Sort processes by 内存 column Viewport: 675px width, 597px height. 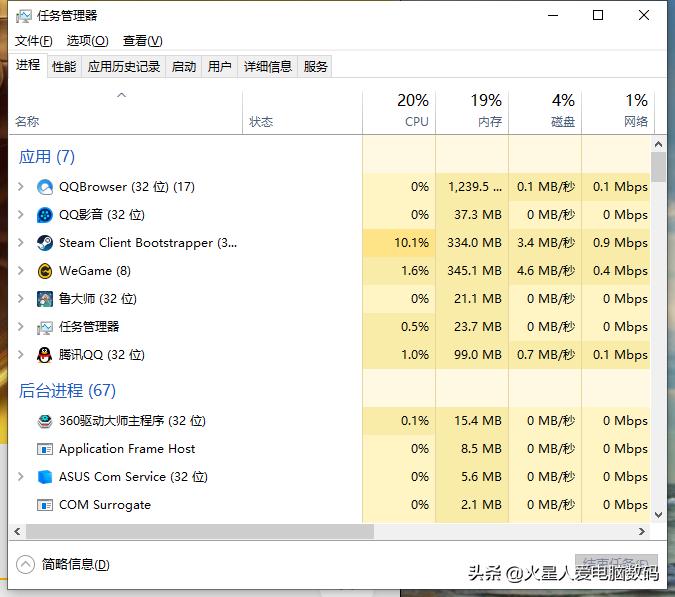[x=473, y=111]
